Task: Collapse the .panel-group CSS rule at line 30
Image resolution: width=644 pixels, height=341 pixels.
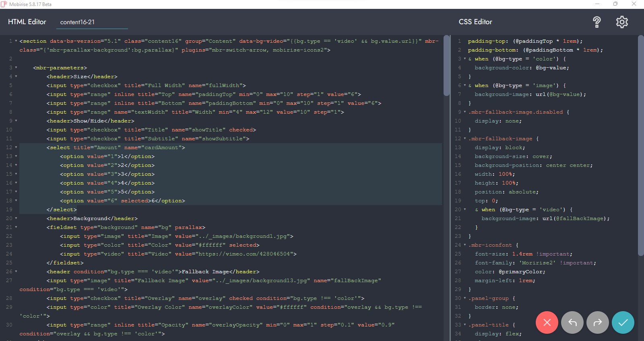Action: (x=465, y=298)
